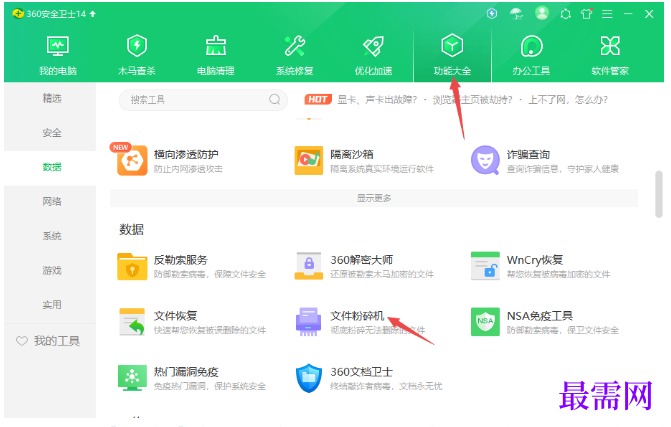671x427 pixels.
Task: Click the vertical scrollbar thumb
Action: [x=659, y=194]
